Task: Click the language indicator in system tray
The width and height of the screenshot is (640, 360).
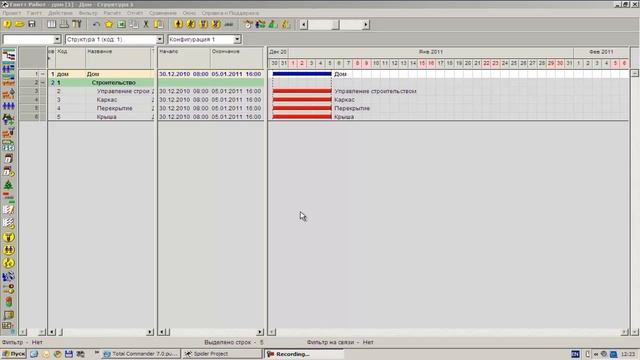Action: pyautogui.click(x=575, y=354)
